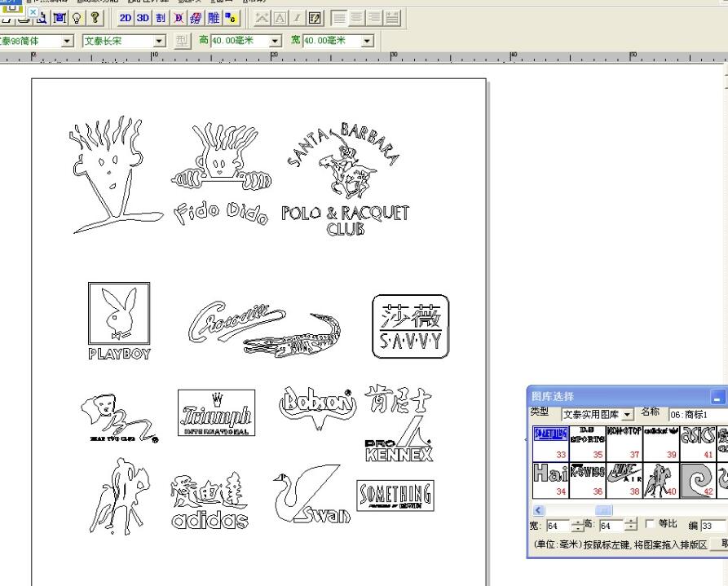
Task: Open the 类型 文泰实用图库 dropdown
Action: coord(628,414)
